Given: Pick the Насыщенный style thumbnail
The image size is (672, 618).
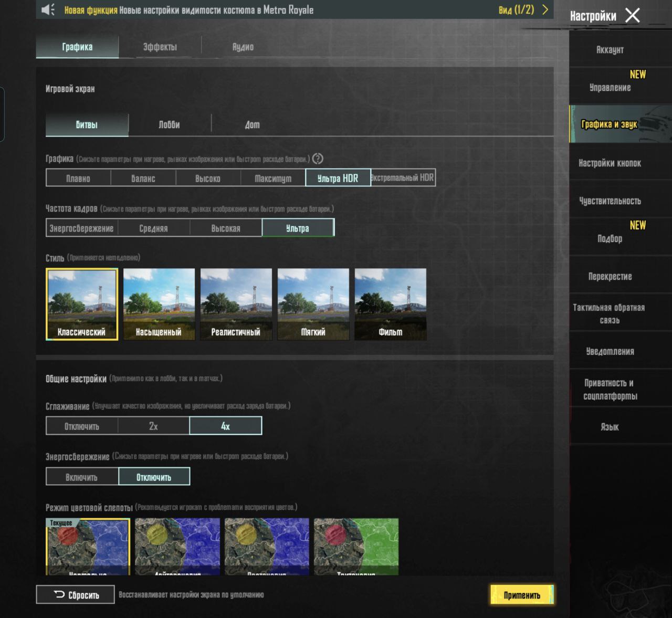Looking at the screenshot, I should 159,304.
